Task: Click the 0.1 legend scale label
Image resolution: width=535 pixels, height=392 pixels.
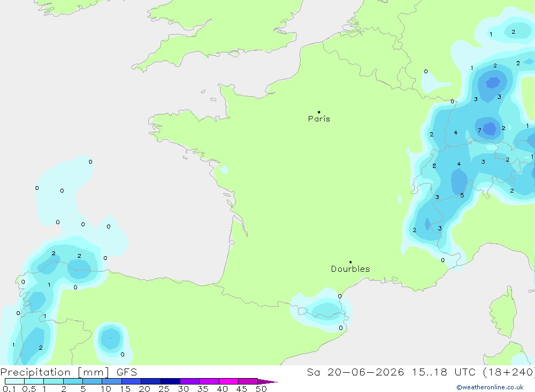Action: tap(9, 389)
